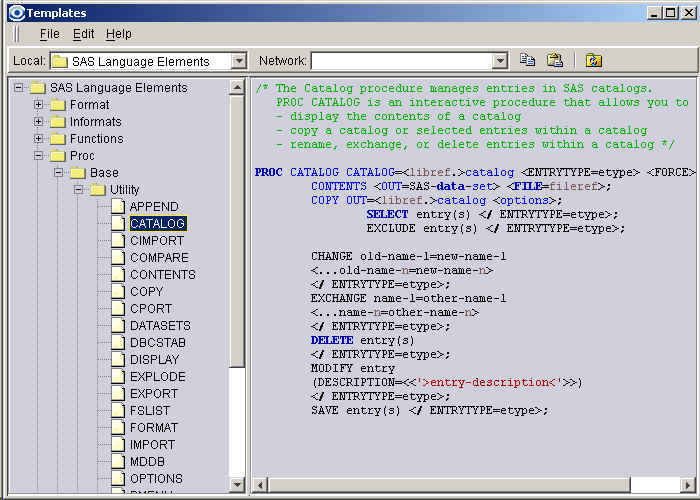
Task: Collapse the Proc tree node
Action: click(x=38, y=155)
